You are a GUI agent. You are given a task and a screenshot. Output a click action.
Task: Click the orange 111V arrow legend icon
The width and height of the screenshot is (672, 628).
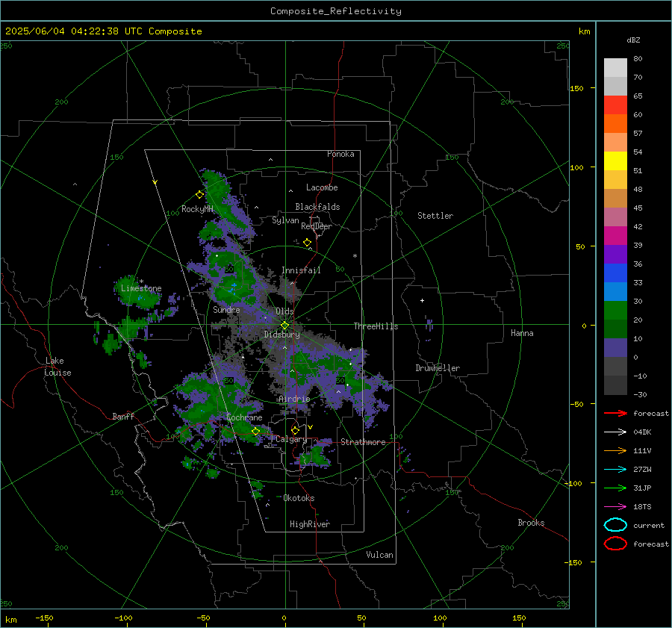[615, 450]
